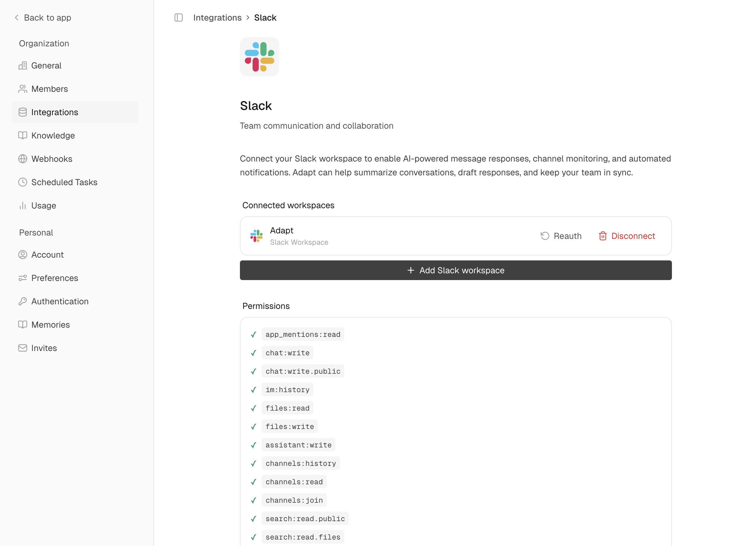Click the Slack Workspace subtitle
The width and height of the screenshot is (756, 546).
pos(299,242)
